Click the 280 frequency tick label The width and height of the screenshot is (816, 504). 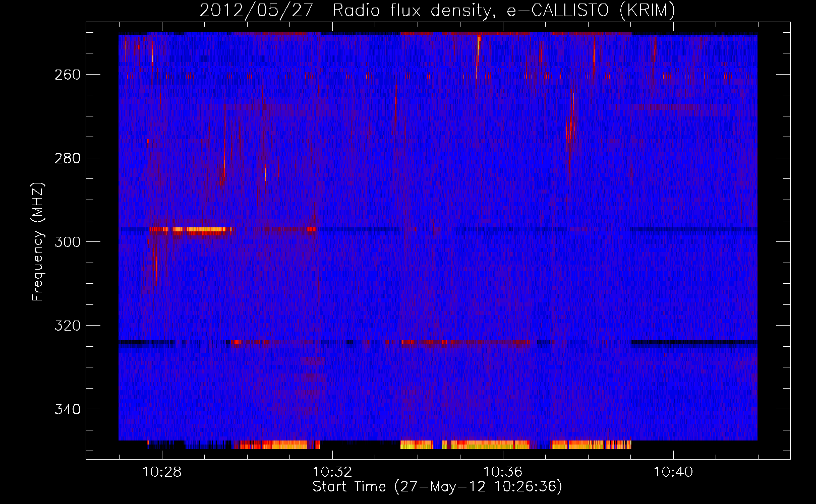pyautogui.click(x=67, y=158)
